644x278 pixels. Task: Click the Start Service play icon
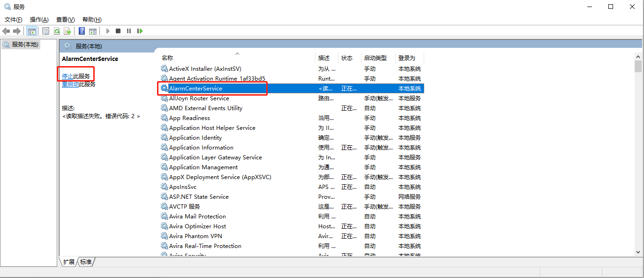point(107,31)
